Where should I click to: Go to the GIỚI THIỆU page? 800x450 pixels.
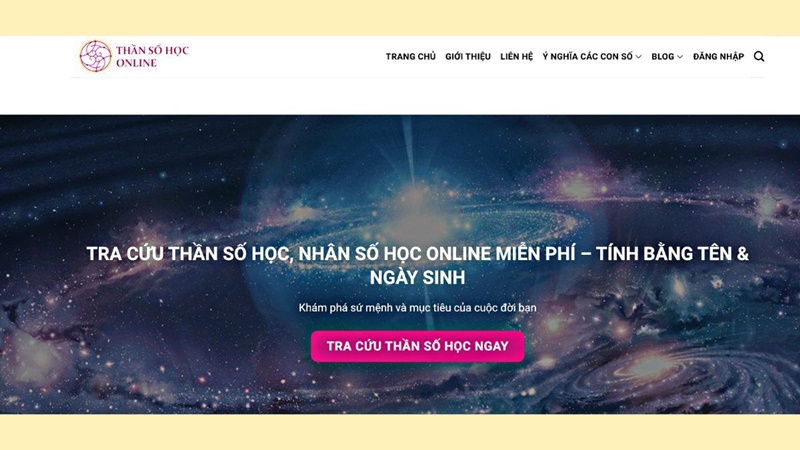[x=468, y=57]
